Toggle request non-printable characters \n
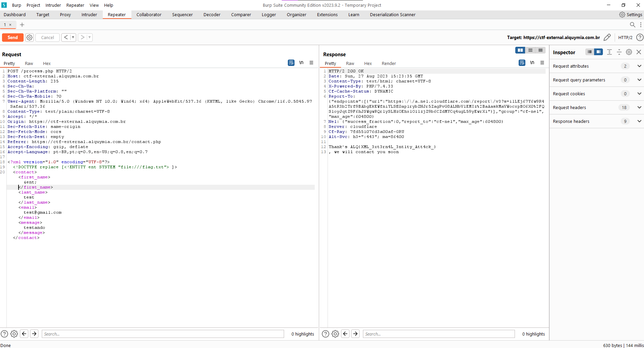Screen dimensions: 644x348 coord(301,63)
